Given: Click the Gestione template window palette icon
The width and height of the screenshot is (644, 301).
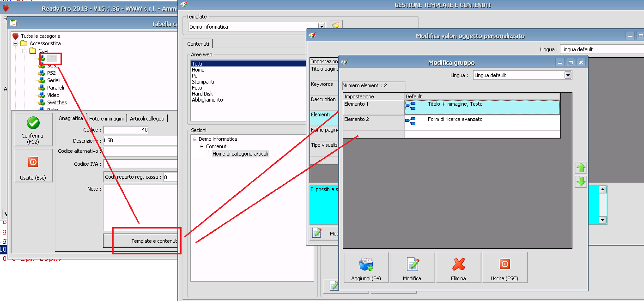Looking at the screenshot, I should coord(184,5).
